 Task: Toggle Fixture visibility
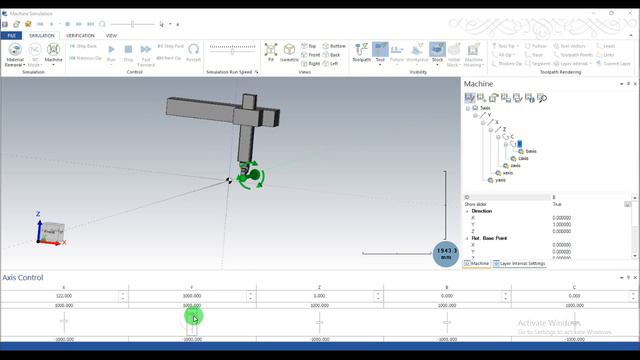click(397, 52)
